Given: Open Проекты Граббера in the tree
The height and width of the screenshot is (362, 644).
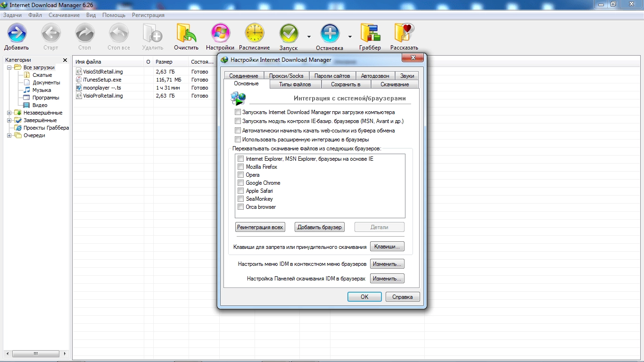Looking at the screenshot, I should tap(46, 128).
